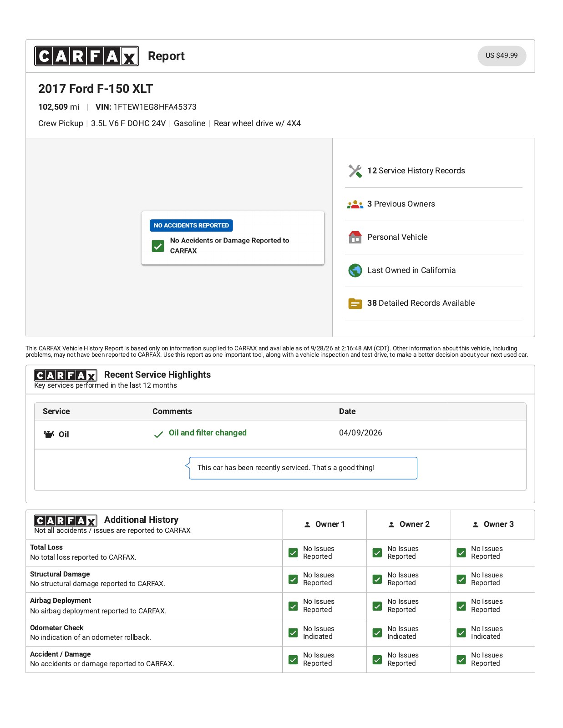The image size is (563, 728).
Task: Click Odometer Check checkmark for Owner 1
Action: (293, 633)
